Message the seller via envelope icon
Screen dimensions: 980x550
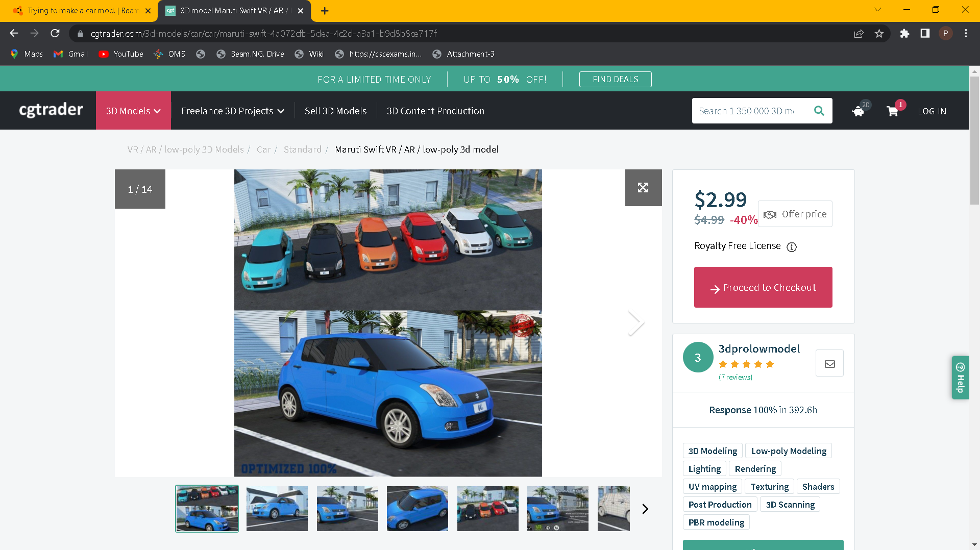(829, 363)
